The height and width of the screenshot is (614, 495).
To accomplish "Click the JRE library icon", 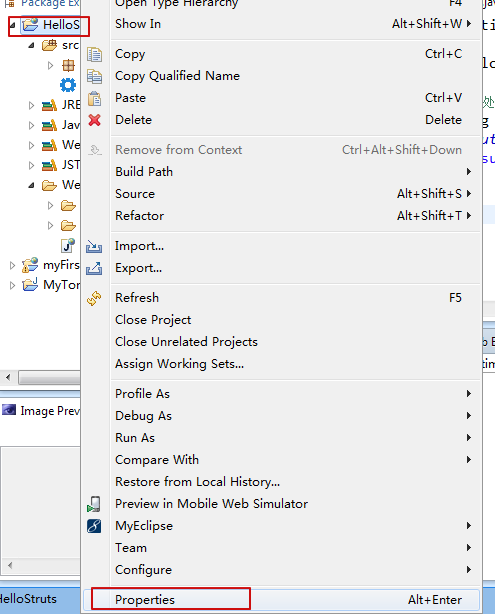I will click(x=49, y=105).
